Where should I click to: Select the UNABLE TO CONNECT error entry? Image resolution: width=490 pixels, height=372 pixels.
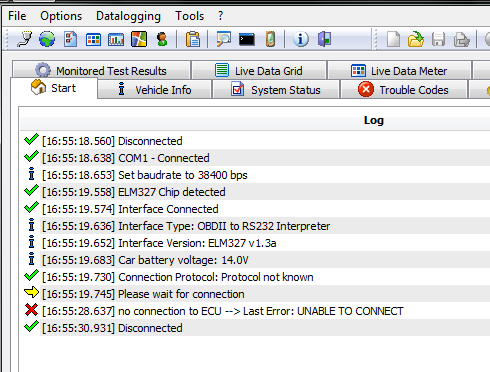click(x=255, y=311)
